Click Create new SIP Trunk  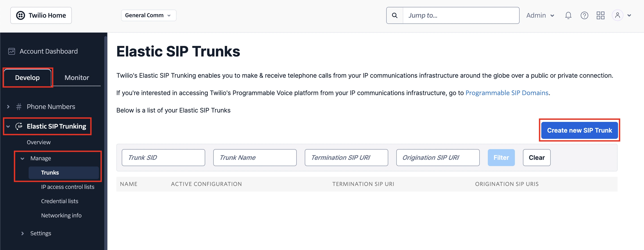(x=579, y=130)
